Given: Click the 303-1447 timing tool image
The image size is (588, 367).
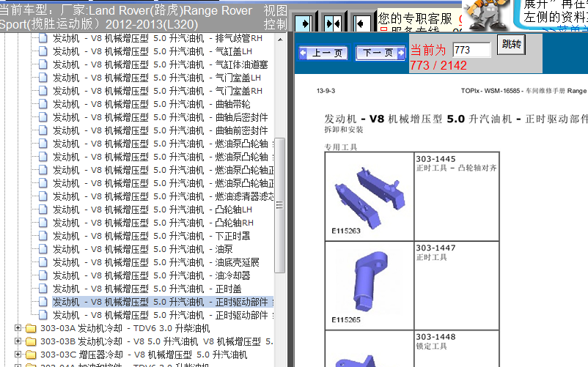Looking at the screenshot, I should [370, 281].
